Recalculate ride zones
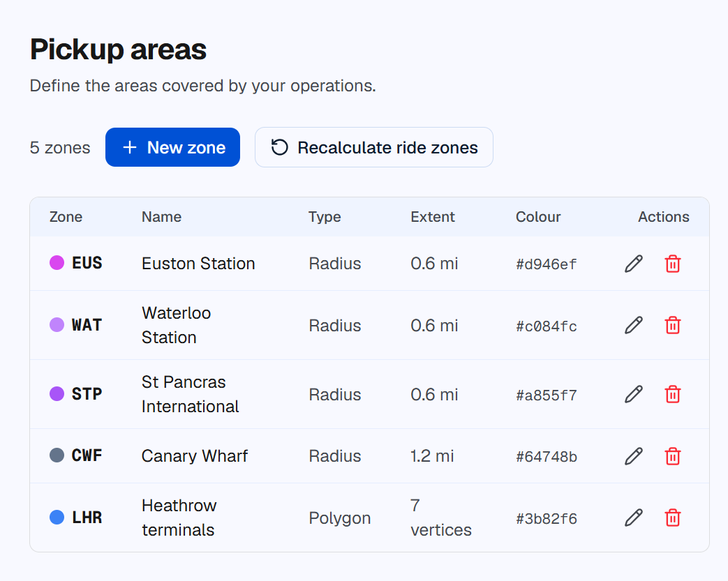The width and height of the screenshot is (728, 581). point(373,147)
